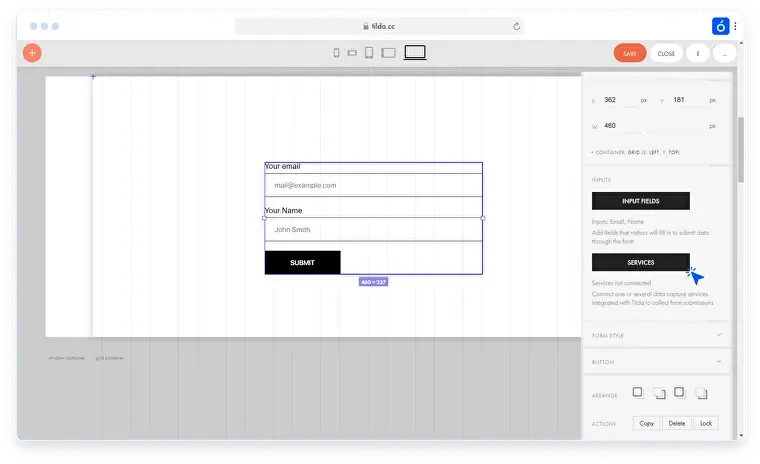The image size is (760, 464).
Task: Switch to the mobile portrait screen view
Action: [336, 53]
